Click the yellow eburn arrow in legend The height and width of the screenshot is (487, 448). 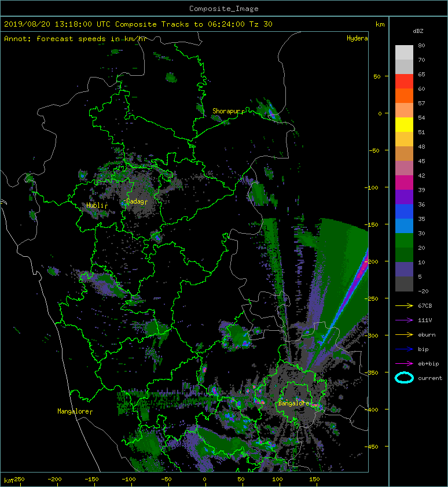click(404, 334)
